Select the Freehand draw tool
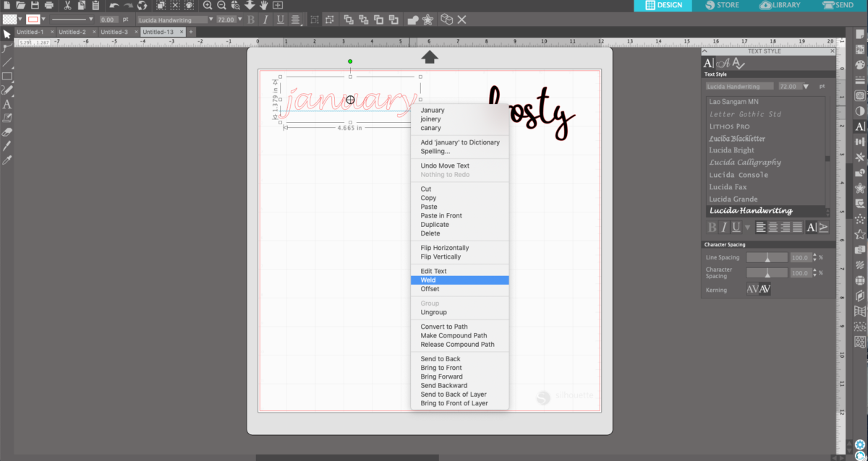Image resolution: width=868 pixels, height=461 pixels. (x=7, y=90)
